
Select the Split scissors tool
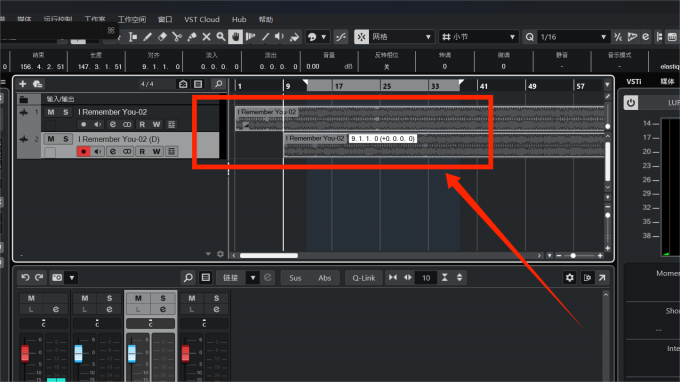(x=177, y=37)
